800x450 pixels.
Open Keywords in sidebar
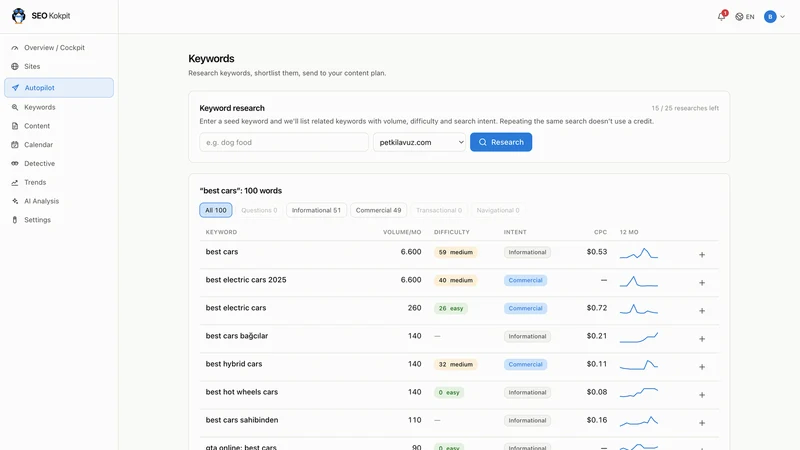[x=59, y=107]
